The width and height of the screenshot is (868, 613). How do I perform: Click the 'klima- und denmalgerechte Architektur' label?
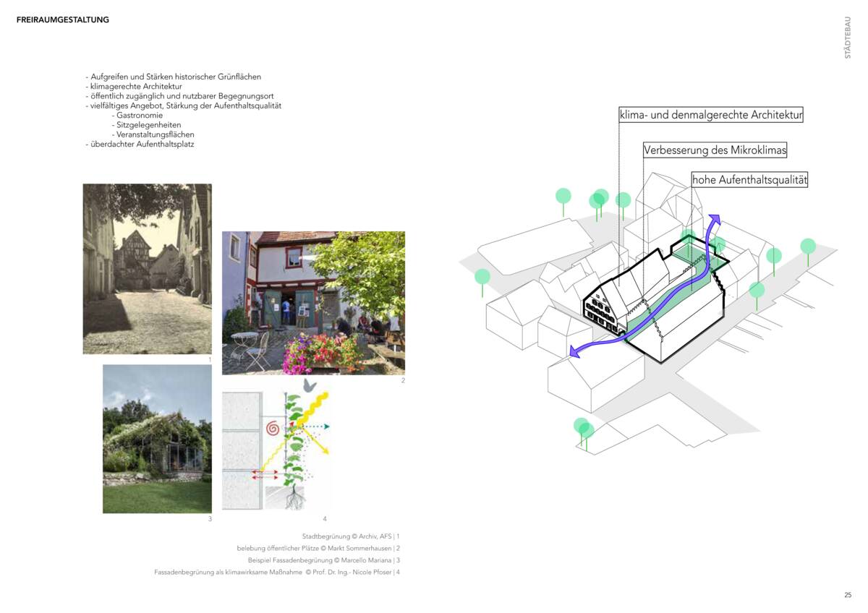click(x=711, y=115)
